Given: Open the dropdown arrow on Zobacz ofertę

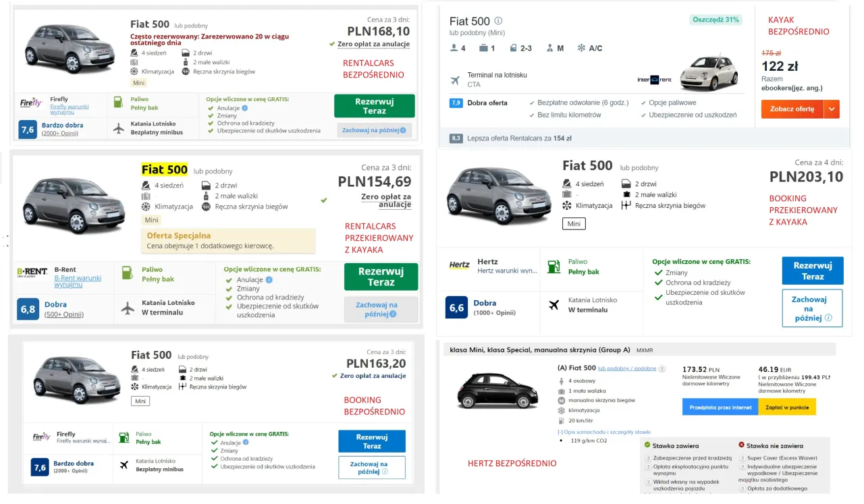Looking at the screenshot, I should [x=833, y=109].
